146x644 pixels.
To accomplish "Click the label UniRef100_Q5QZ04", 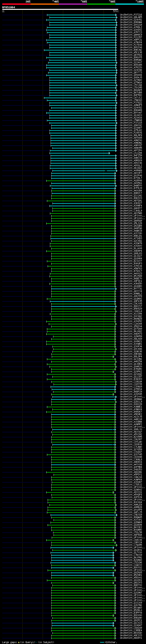I will (131, 326).
